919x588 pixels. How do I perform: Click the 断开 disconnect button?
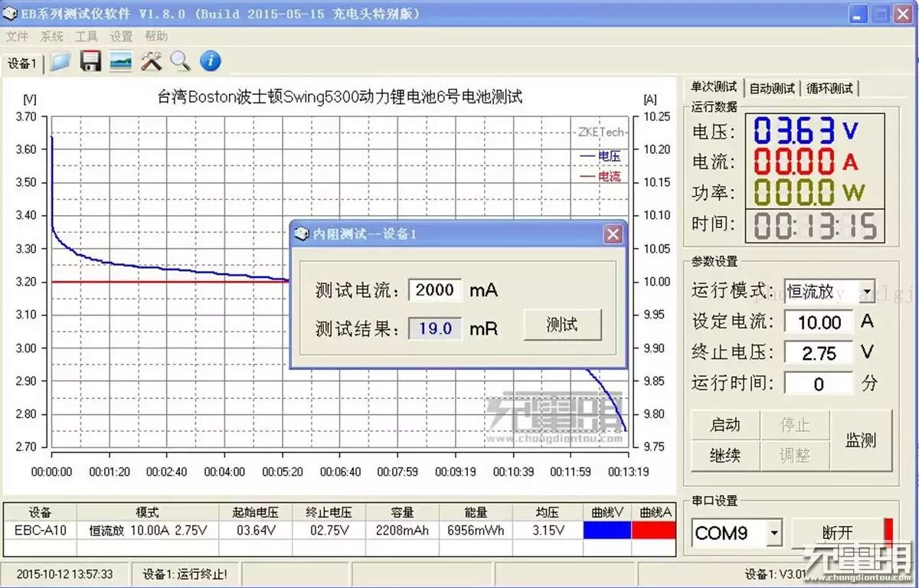click(x=837, y=533)
